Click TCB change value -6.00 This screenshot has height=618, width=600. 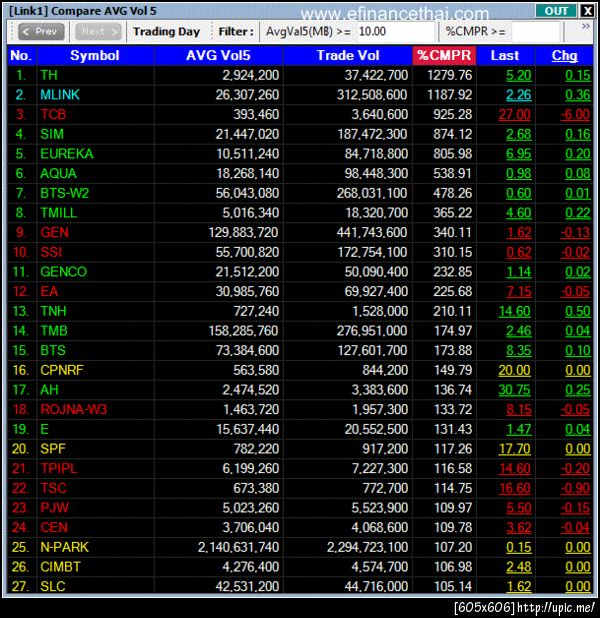[576, 115]
